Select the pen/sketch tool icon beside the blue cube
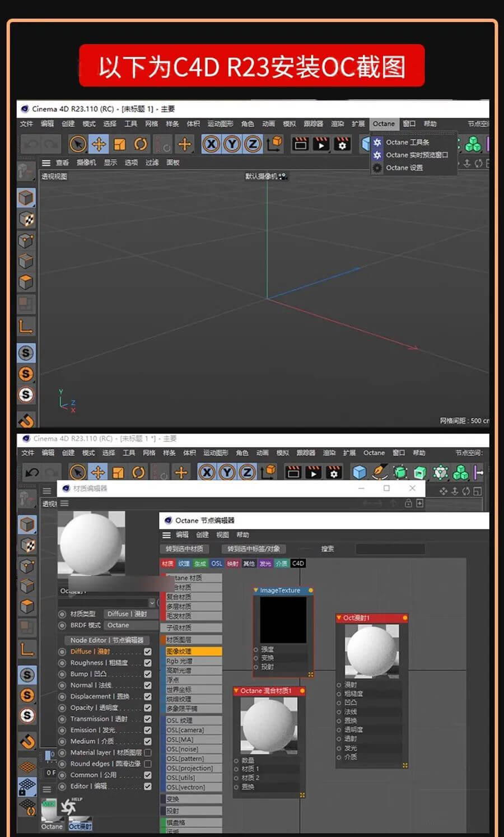The width and height of the screenshot is (504, 837). 380,472
